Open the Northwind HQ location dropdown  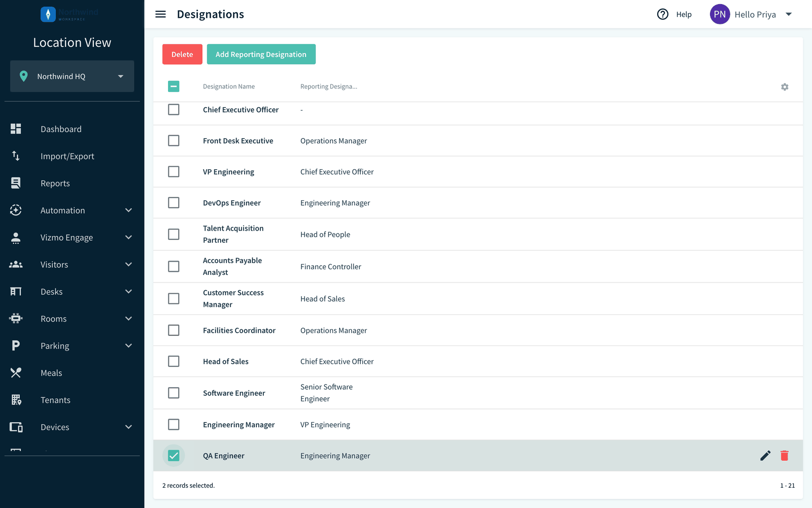coord(72,76)
